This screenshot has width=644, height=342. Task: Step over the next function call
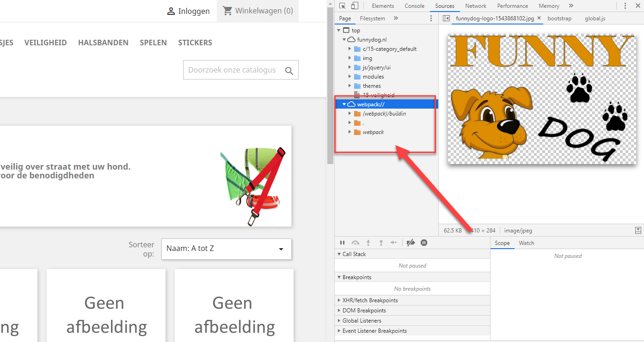(355, 243)
